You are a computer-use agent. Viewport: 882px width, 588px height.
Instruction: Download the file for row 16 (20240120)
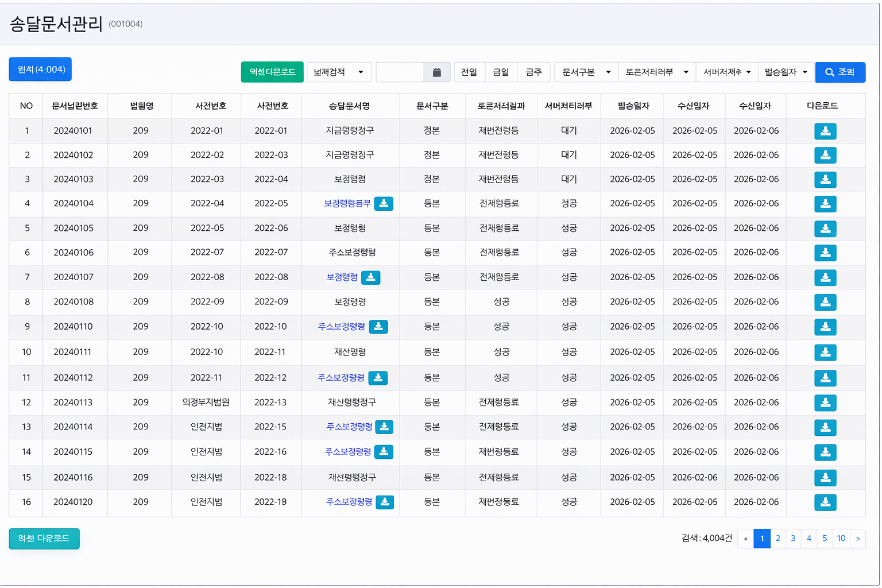(825, 502)
